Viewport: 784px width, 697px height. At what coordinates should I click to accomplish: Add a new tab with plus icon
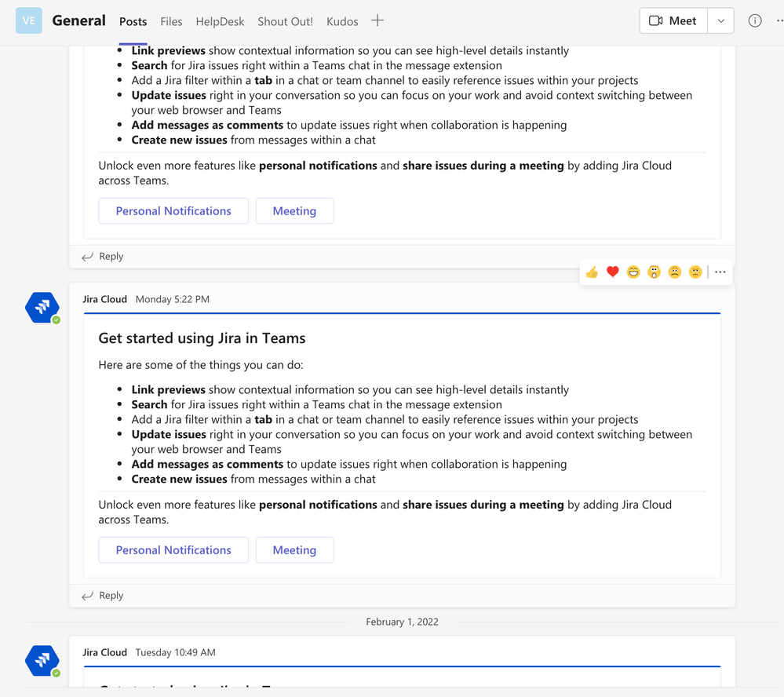377,20
